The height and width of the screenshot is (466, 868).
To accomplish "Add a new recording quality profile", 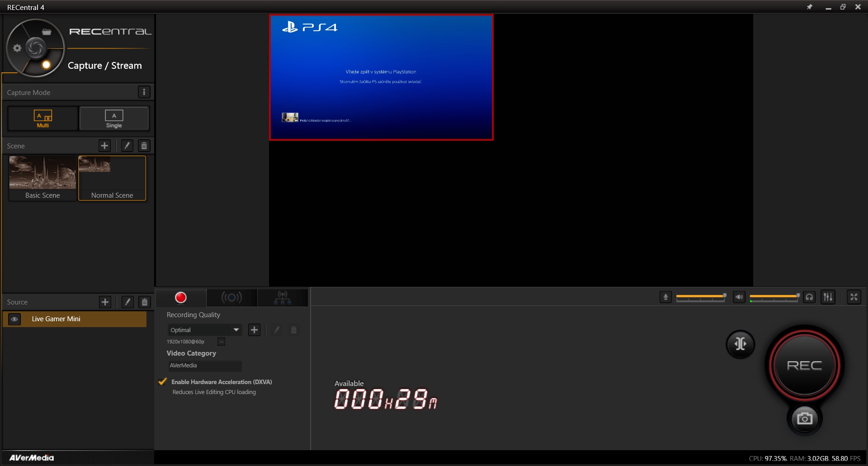I will pos(254,330).
